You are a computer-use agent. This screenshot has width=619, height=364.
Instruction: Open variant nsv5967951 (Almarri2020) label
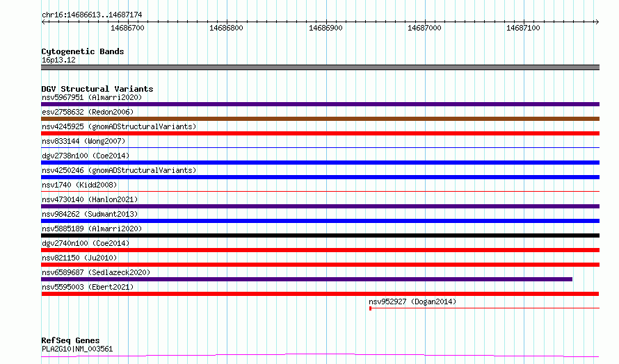(92, 97)
